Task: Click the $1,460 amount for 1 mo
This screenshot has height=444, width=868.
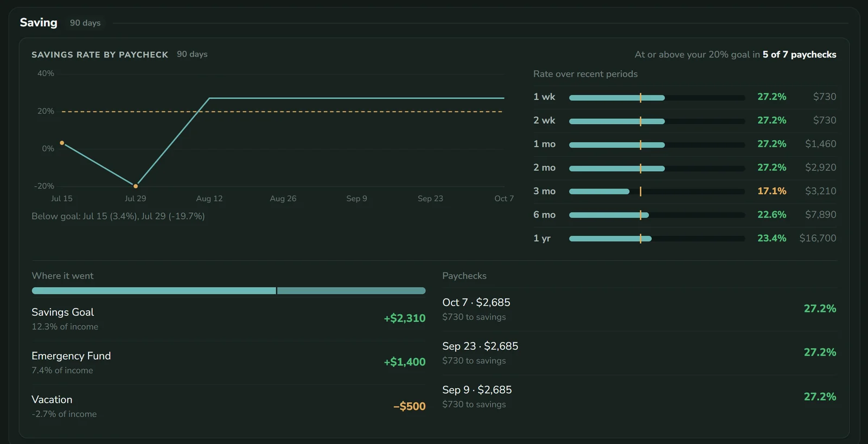Action: coord(820,144)
